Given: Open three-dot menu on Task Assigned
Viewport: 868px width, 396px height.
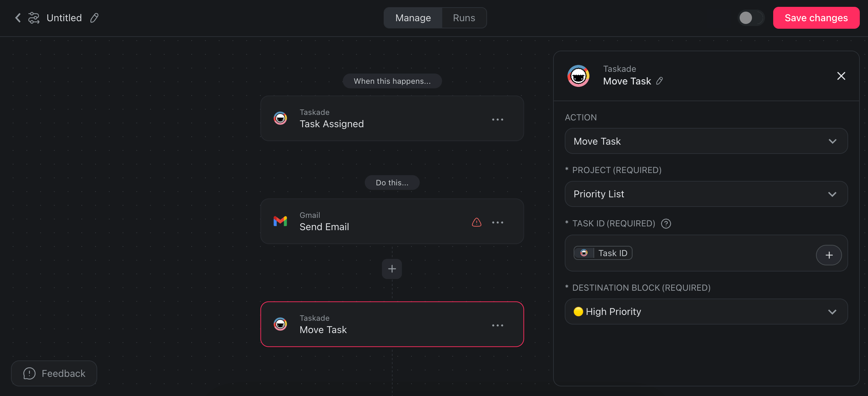Looking at the screenshot, I should [x=497, y=119].
